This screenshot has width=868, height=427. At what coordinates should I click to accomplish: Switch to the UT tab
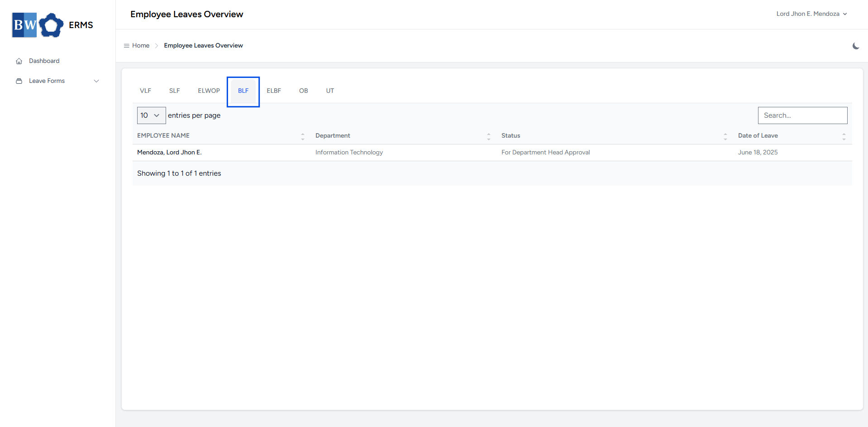(330, 91)
